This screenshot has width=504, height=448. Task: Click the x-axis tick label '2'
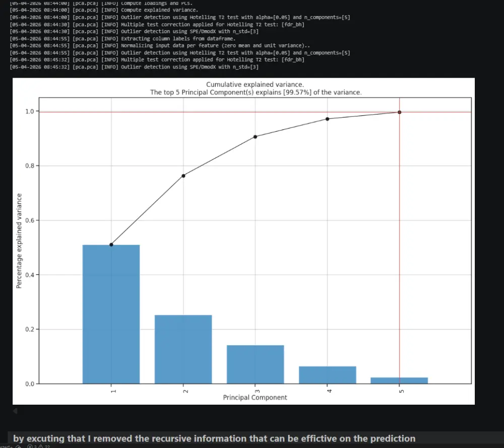(185, 391)
